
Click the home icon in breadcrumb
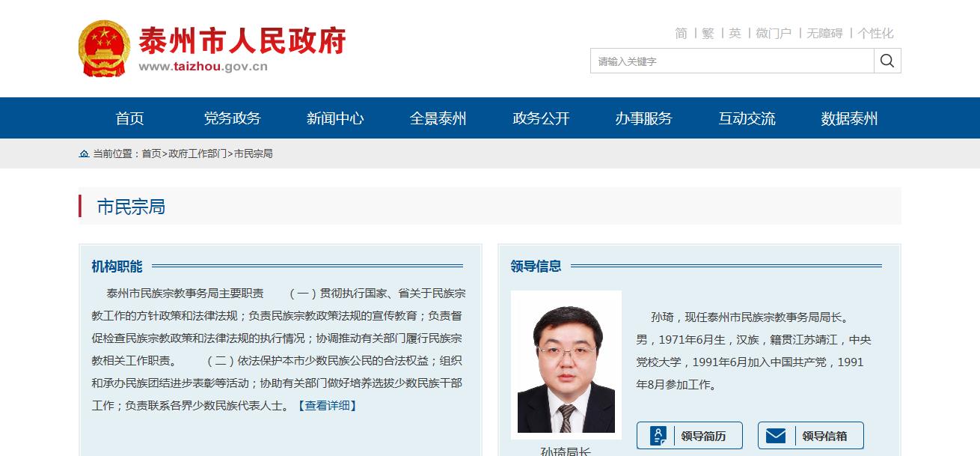point(84,153)
